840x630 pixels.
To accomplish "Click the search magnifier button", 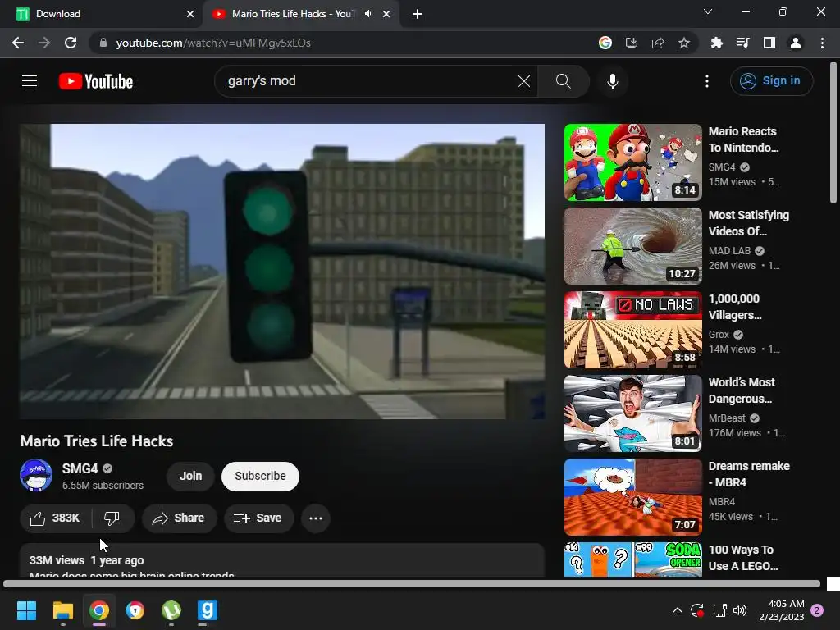I will 563,81.
